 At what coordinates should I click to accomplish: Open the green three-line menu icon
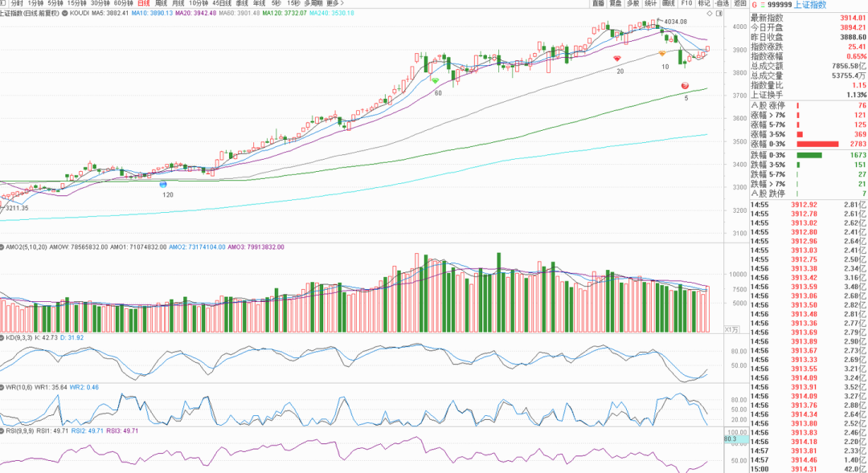pyautogui.click(x=762, y=5)
